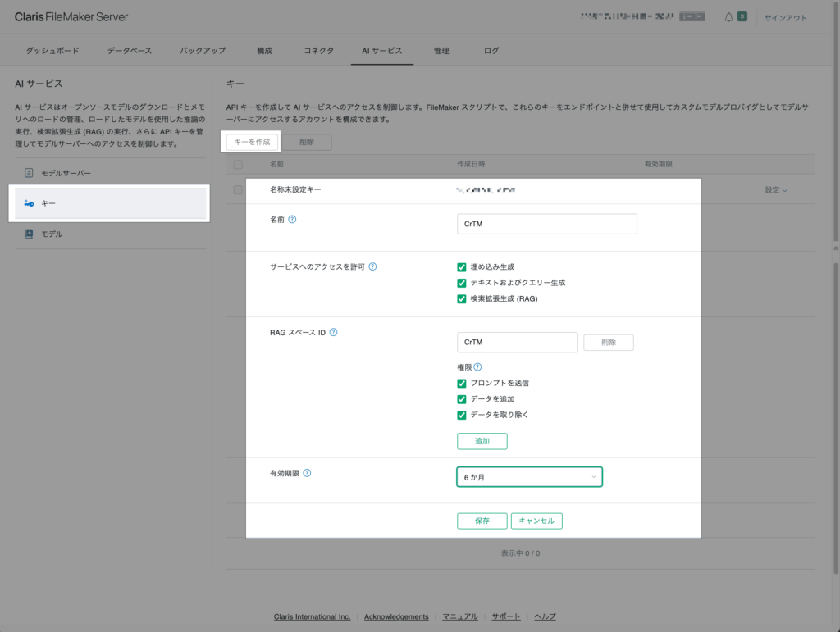The image size is (840, 632).
Task: Show help for 有効期限 setting
Action: 307,473
